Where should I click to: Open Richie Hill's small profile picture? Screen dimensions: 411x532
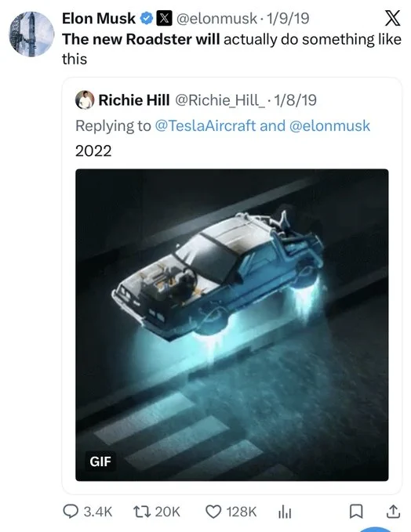[x=85, y=100]
